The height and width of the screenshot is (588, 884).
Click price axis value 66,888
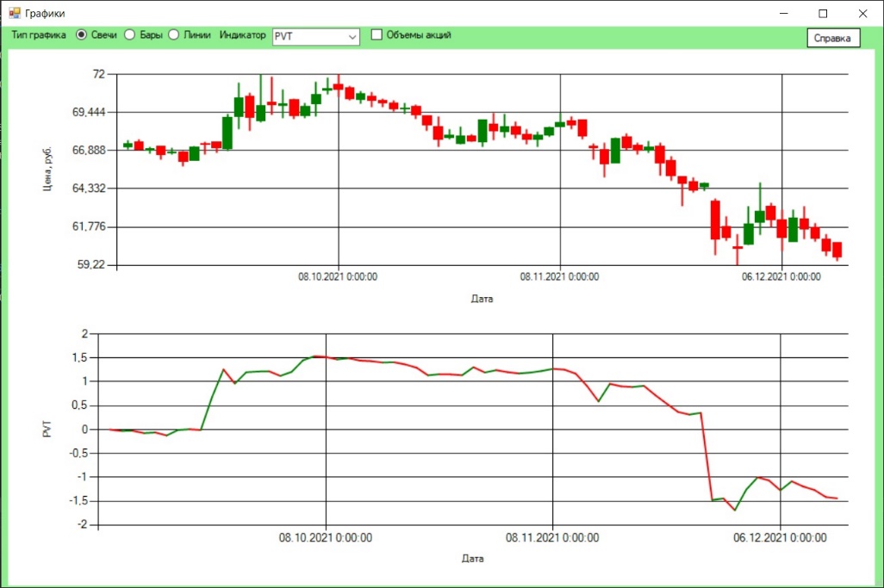(89, 151)
